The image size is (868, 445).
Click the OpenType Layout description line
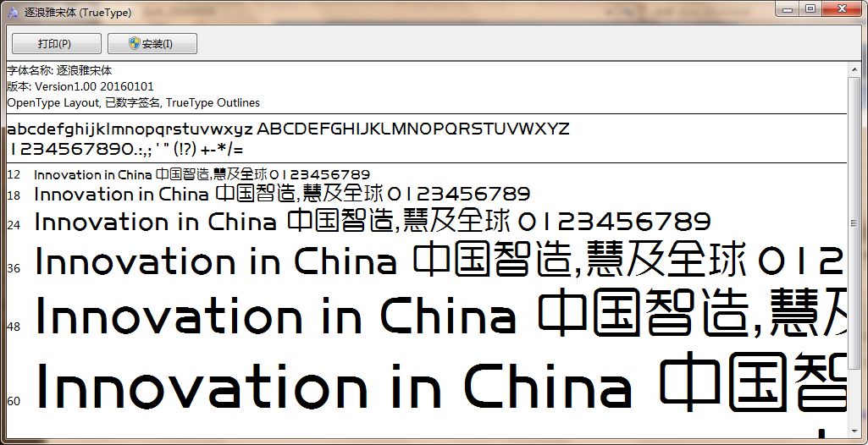tap(134, 103)
